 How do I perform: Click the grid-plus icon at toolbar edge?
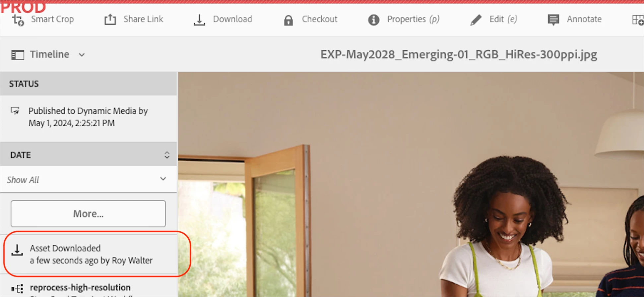click(638, 20)
